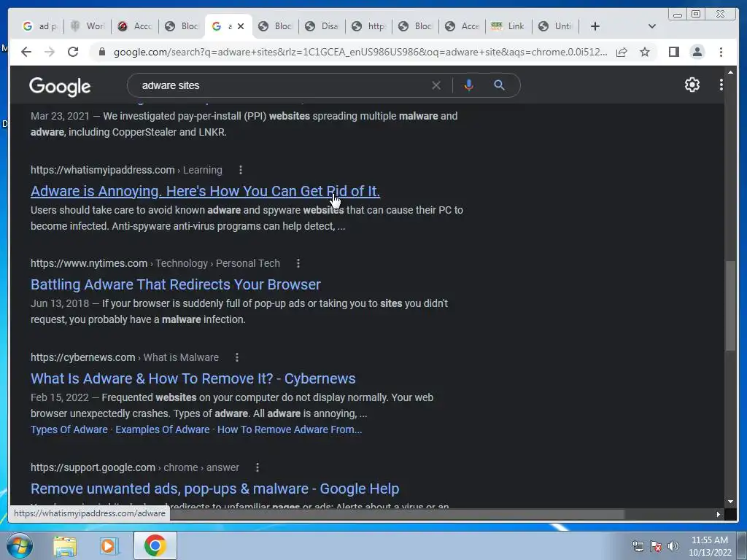View site information lock icon

(x=101, y=52)
